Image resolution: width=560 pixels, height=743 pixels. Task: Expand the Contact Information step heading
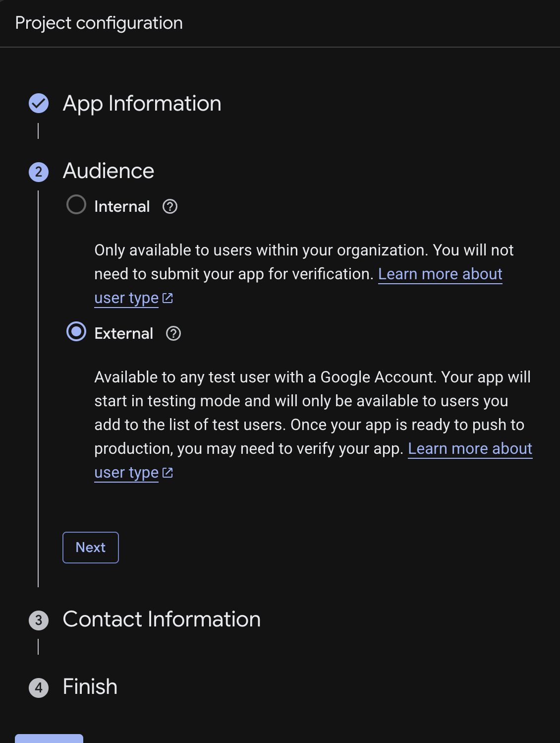point(162,619)
